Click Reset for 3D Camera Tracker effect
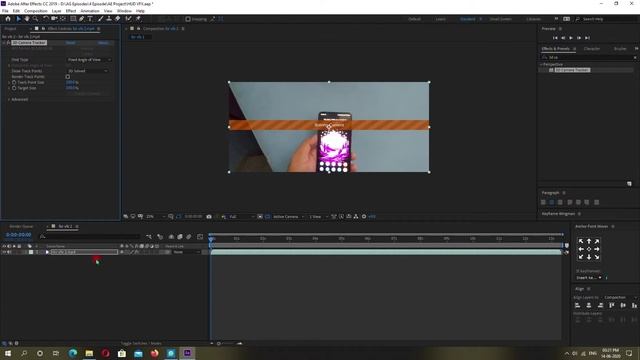 (71, 43)
